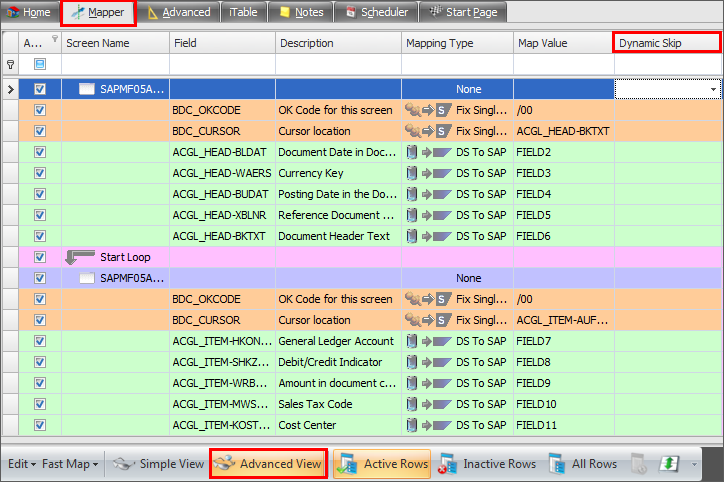
Task: Click the disabled grey document icon in bottom toolbar
Action: pos(639,464)
